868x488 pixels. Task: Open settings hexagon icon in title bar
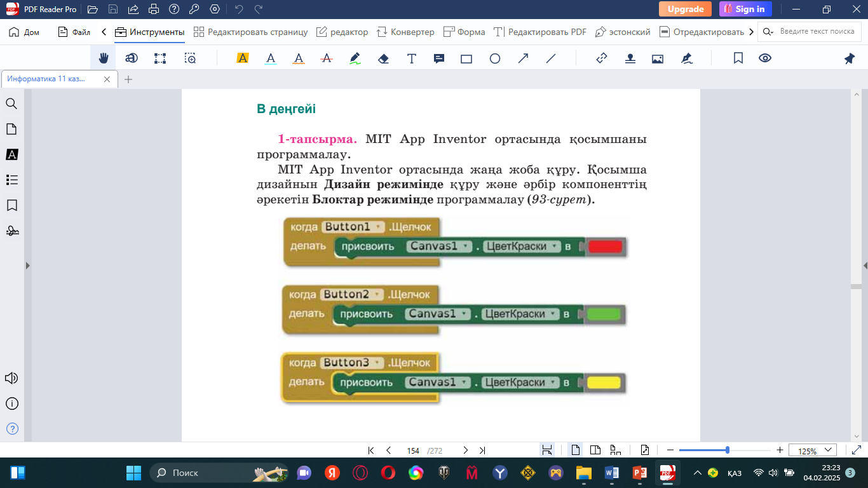(215, 9)
